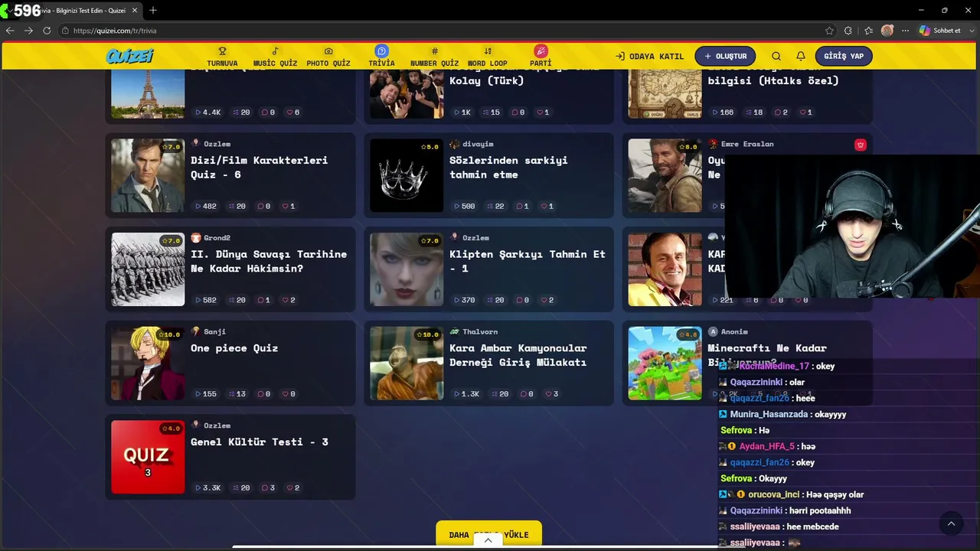Viewport: 980px width, 551px height.
Task: Go forward in browser history
Action: (x=28, y=31)
